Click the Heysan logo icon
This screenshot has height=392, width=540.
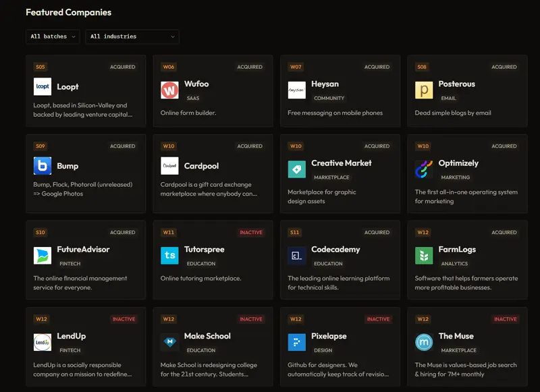(296, 90)
